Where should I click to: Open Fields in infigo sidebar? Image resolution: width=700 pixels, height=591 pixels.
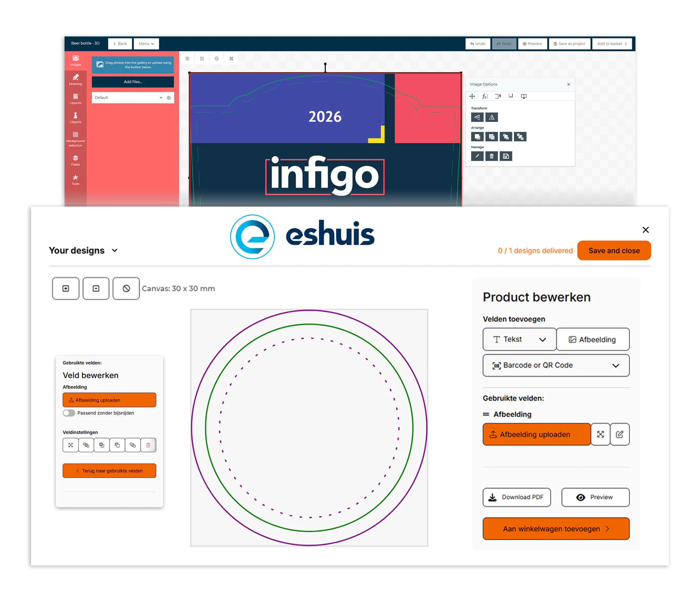75,161
